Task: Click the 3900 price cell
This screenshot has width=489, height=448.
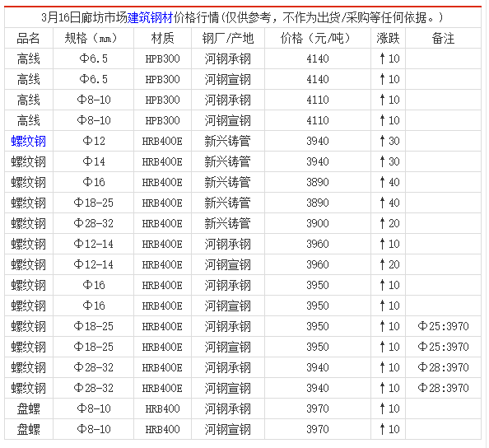Action: [318, 223]
